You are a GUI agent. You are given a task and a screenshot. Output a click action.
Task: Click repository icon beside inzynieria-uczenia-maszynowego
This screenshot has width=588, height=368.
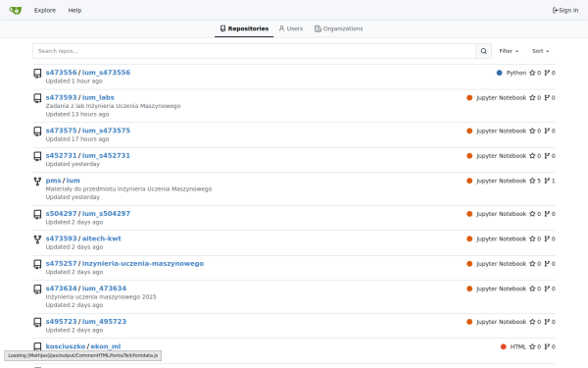click(x=37, y=264)
